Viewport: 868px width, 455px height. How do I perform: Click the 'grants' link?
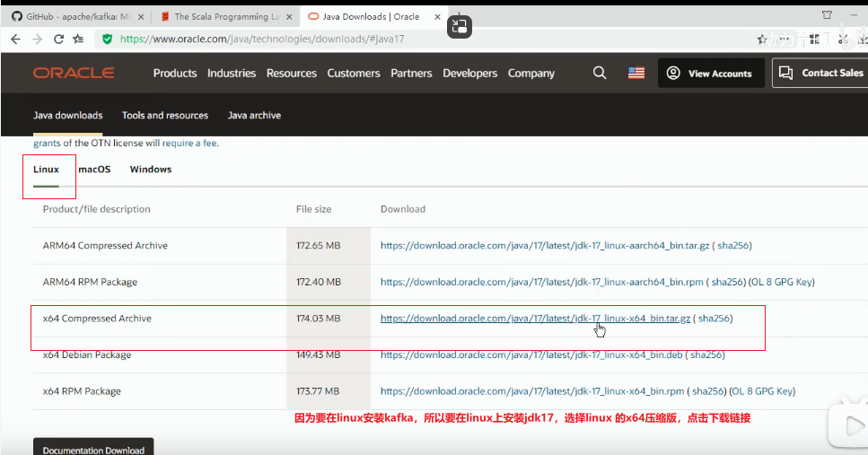click(47, 143)
